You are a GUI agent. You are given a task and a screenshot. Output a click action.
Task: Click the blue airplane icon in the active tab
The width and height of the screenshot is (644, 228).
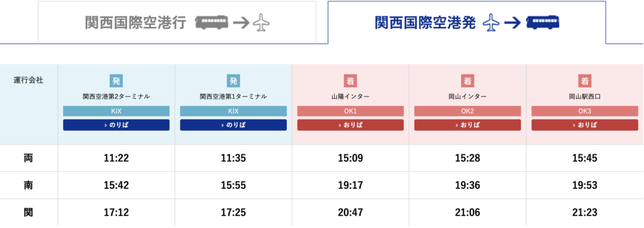(491, 23)
